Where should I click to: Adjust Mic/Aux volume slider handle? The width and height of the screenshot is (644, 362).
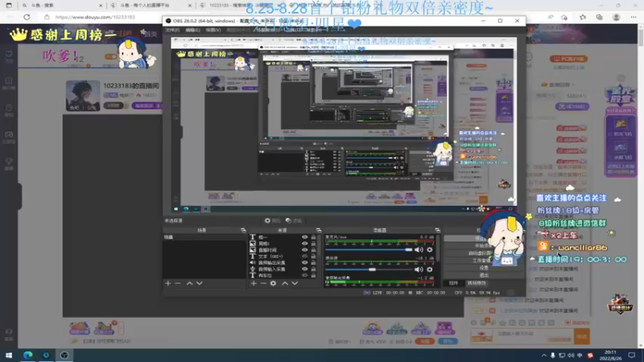pos(409,249)
